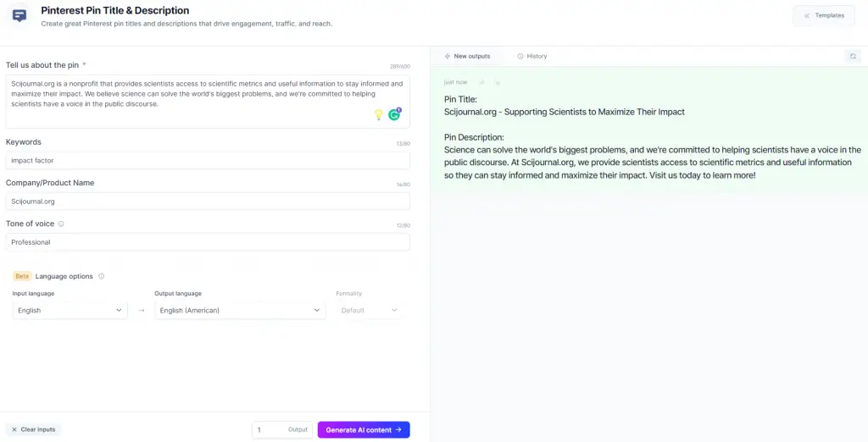Click the Beta badge

22,276
